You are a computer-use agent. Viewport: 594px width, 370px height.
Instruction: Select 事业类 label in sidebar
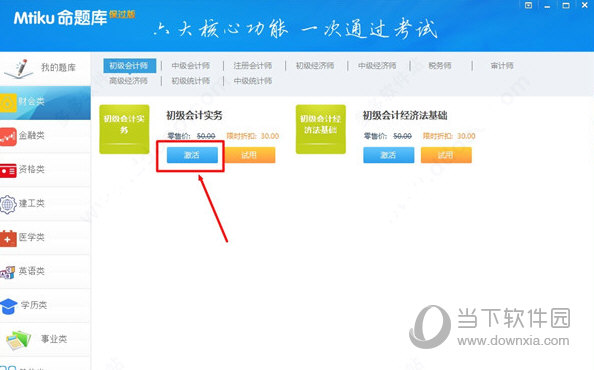click(54, 339)
